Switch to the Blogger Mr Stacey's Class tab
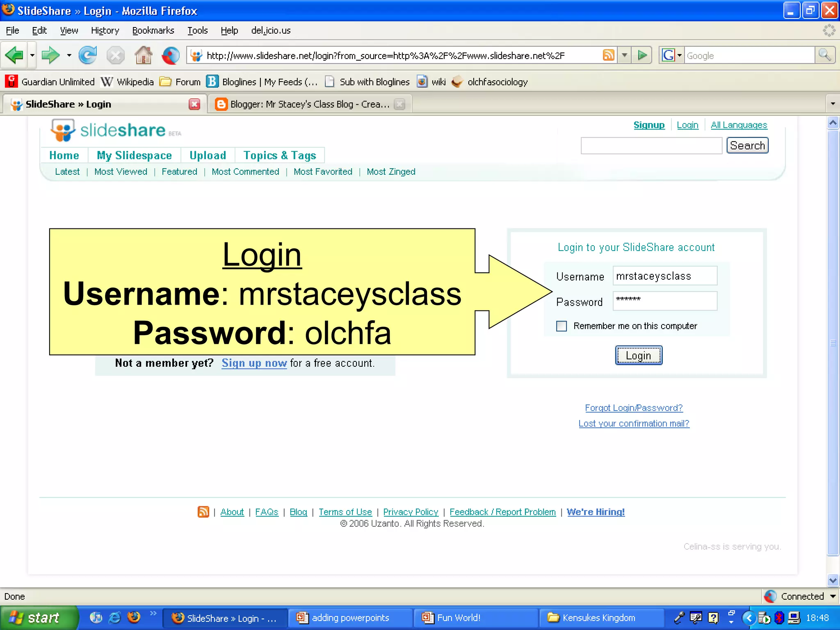The width and height of the screenshot is (840, 630). click(x=310, y=104)
